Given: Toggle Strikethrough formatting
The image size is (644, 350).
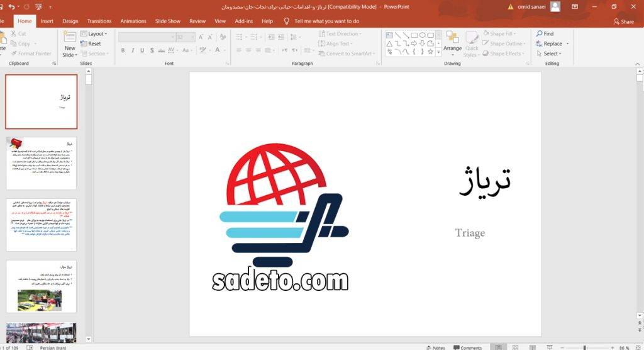Looking at the screenshot, I should 162,50.
